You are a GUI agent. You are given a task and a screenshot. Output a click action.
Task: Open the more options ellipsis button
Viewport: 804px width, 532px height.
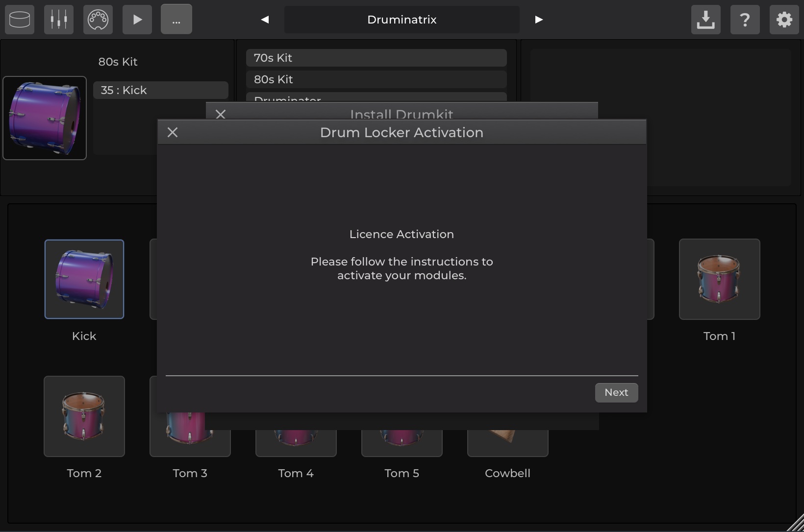click(x=176, y=20)
